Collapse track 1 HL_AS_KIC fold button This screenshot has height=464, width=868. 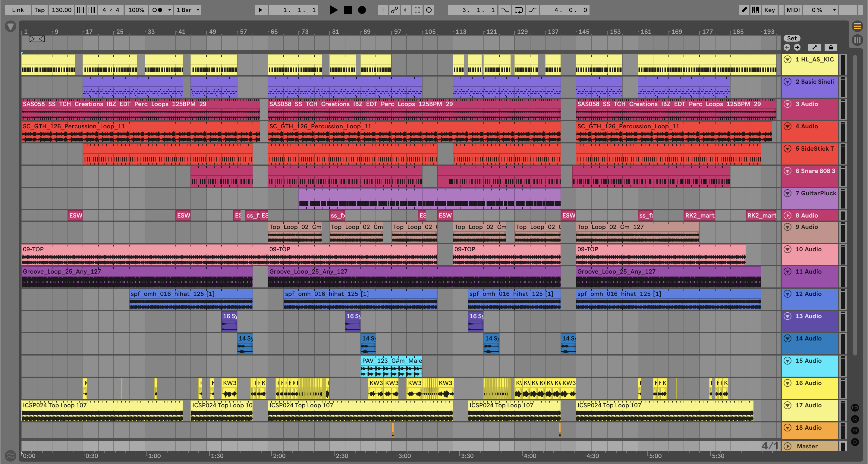pyautogui.click(x=788, y=60)
